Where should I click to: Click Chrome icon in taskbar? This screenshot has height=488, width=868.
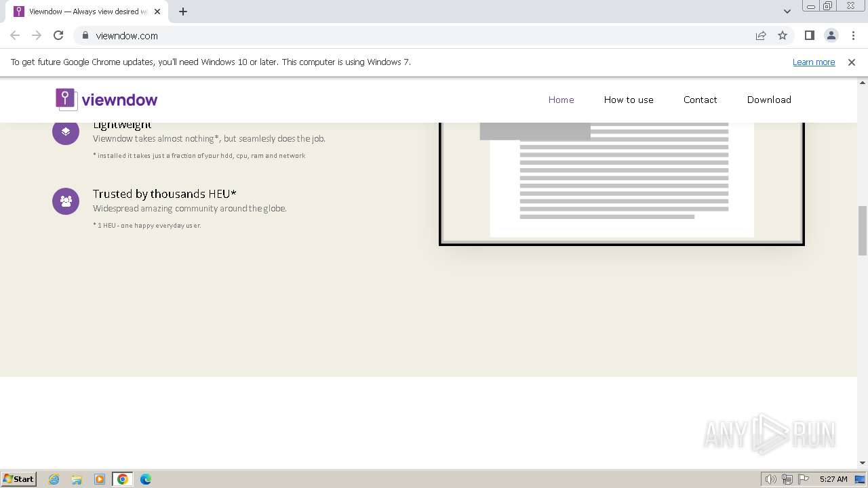tap(123, 479)
